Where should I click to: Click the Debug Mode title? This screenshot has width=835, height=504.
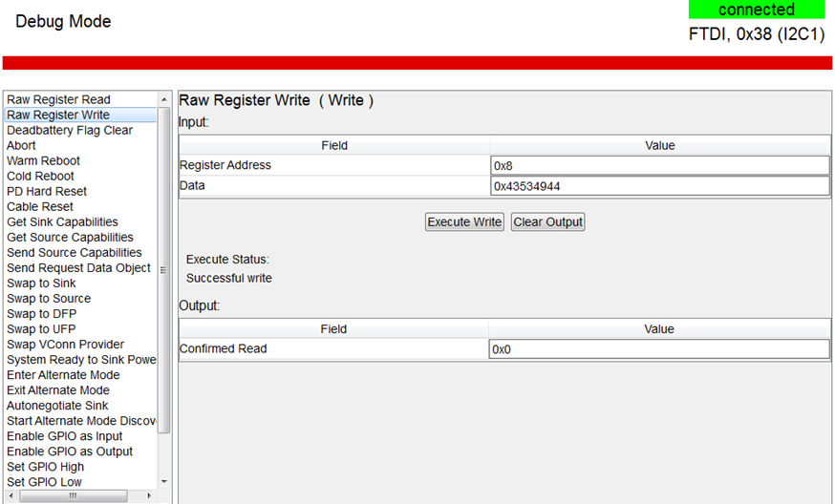(x=63, y=21)
